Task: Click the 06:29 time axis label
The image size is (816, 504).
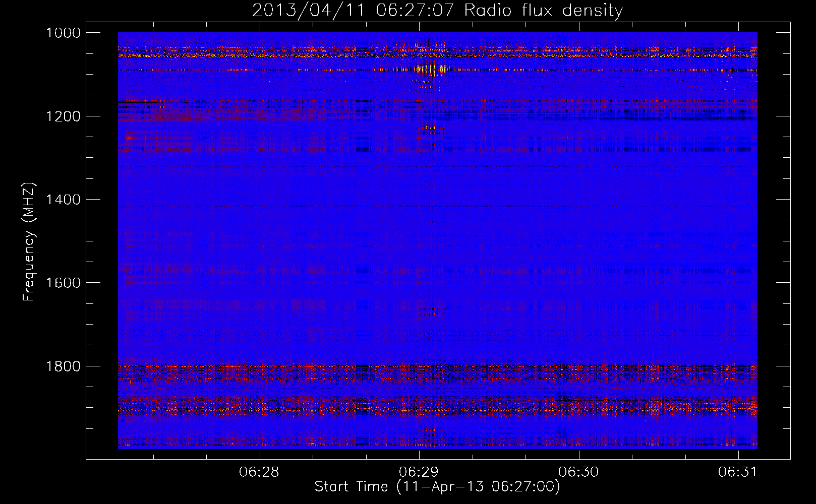Action: click(419, 472)
